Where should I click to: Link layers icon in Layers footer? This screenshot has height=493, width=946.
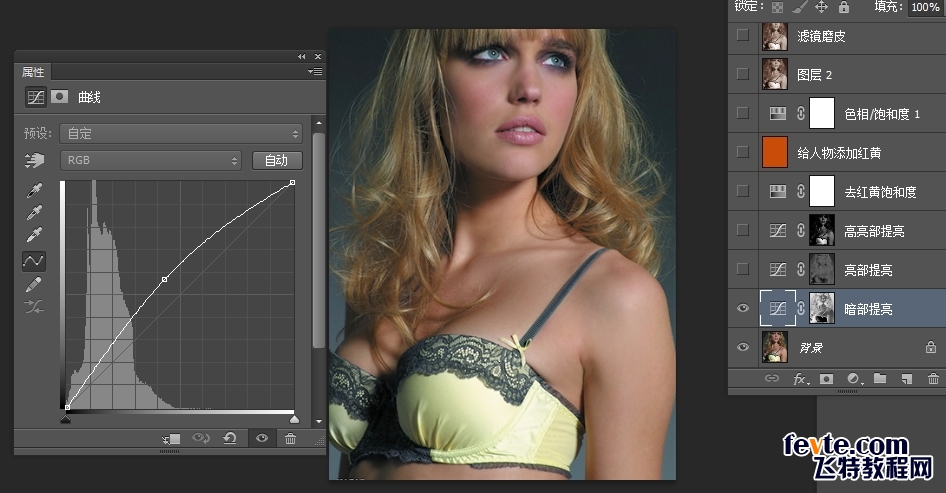pyautogui.click(x=772, y=378)
